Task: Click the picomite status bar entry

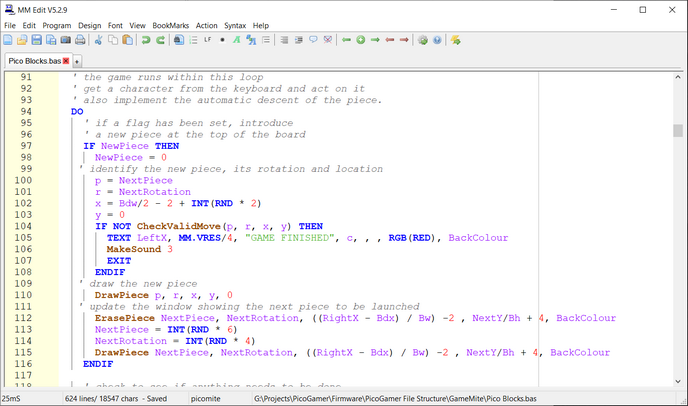Action: click(x=205, y=399)
